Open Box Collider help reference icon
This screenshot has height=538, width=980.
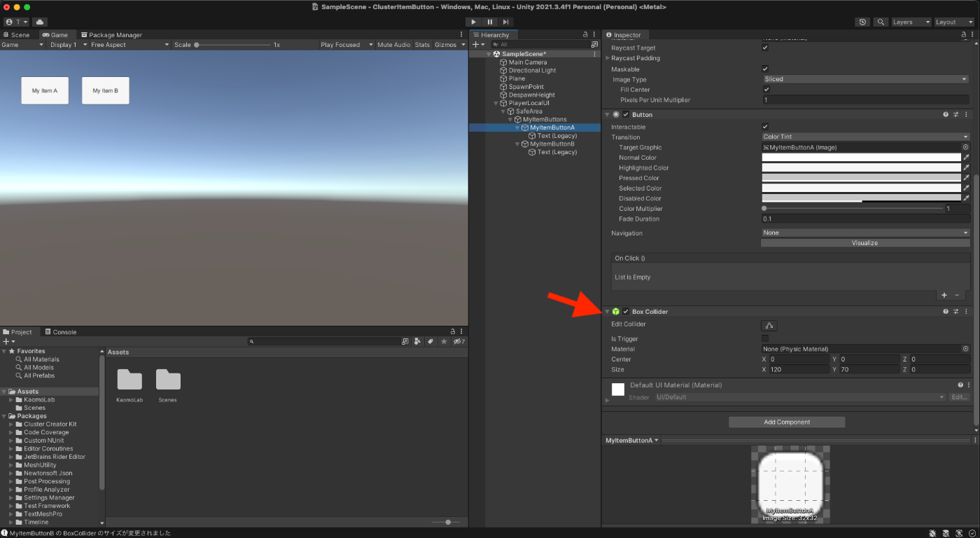946,312
